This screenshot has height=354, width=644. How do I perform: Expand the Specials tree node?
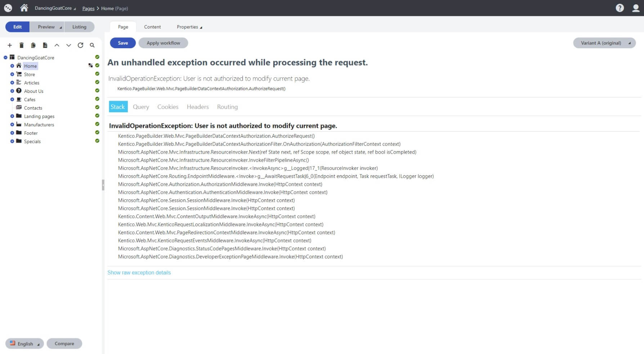(x=12, y=141)
